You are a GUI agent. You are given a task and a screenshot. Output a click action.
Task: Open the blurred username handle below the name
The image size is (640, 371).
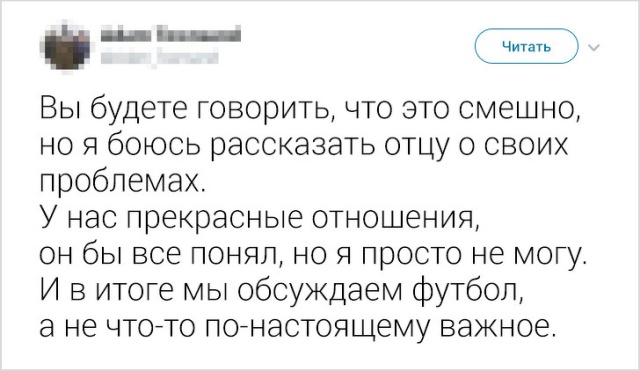pos(159,57)
